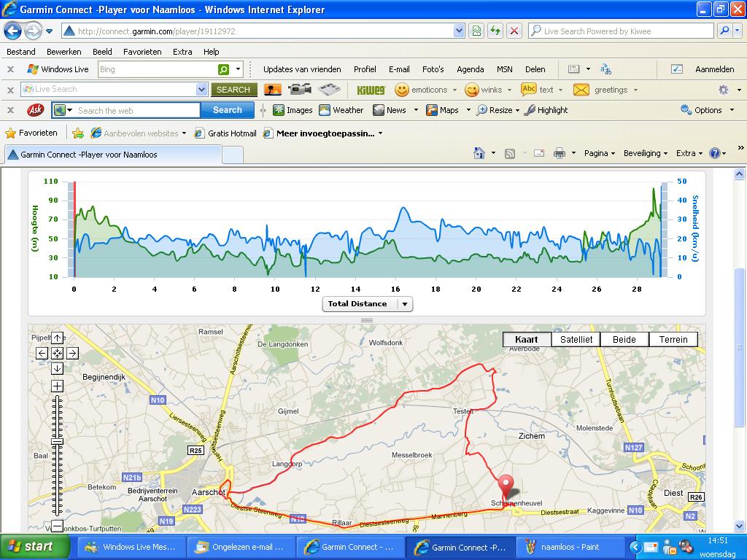
Task: Open the Kiwee emoticons smiley
Action: [x=402, y=90]
